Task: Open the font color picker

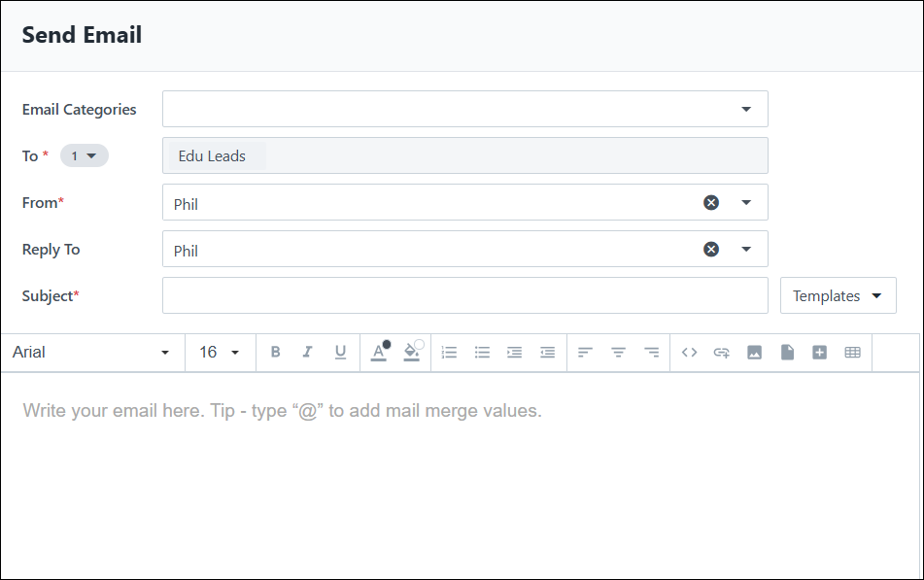Action: tap(379, 352)
